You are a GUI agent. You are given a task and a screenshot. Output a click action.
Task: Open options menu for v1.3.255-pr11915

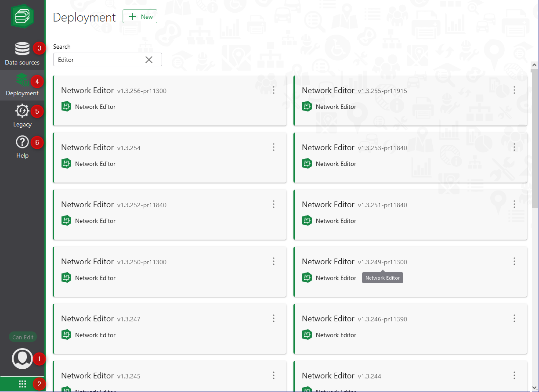pyautogui.click(x=514, y=90)
